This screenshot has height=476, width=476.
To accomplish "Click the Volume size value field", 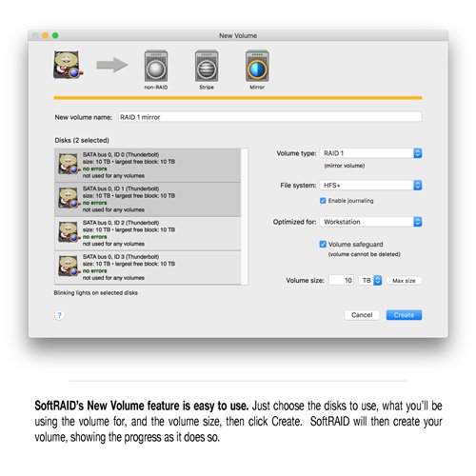I will click(x=342, y=281).
